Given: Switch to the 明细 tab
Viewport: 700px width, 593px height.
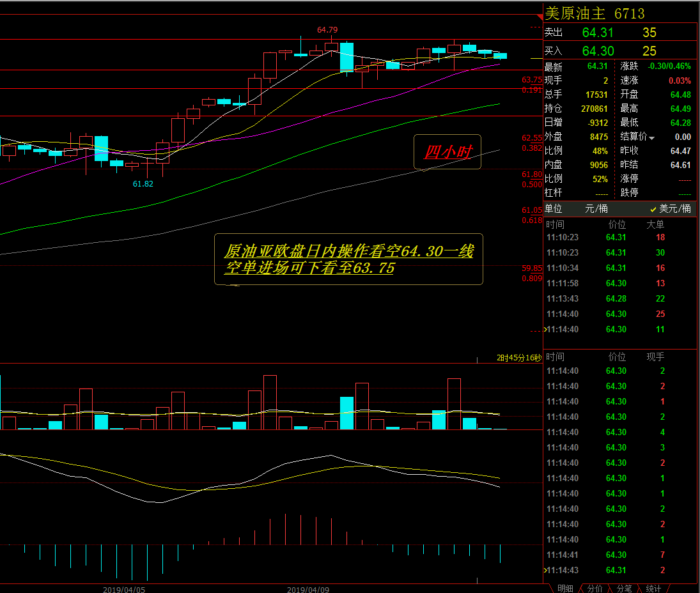Looking at the screenshot, I should coord(564,588).
